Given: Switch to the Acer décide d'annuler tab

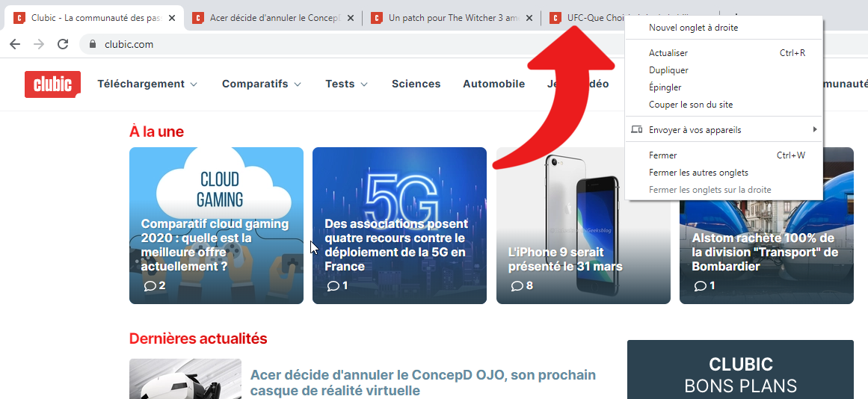Looking at the screenshot, I should pyautogui.click(x=274, y=18).
